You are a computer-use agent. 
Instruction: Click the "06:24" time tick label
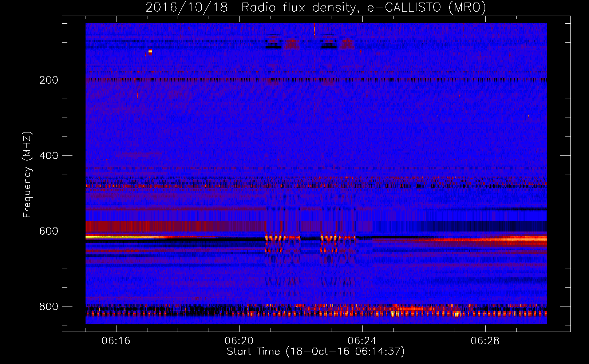[362, 341]
